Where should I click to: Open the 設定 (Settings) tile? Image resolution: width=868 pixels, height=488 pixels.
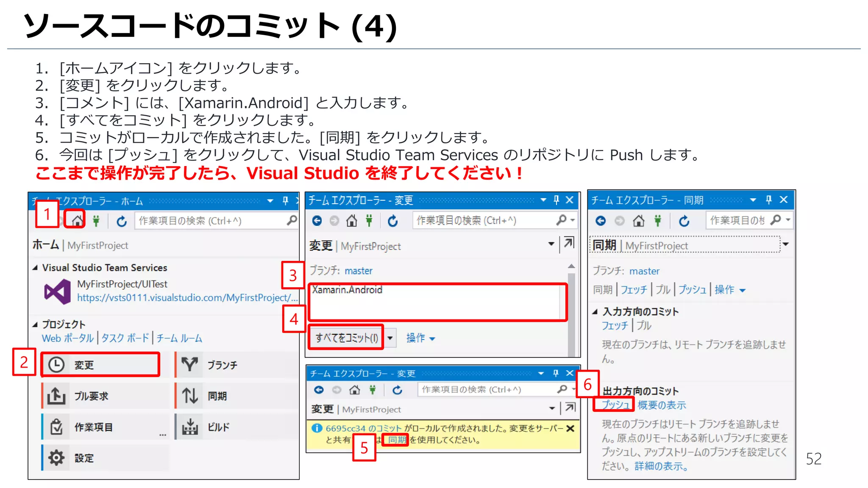(105, 458)
